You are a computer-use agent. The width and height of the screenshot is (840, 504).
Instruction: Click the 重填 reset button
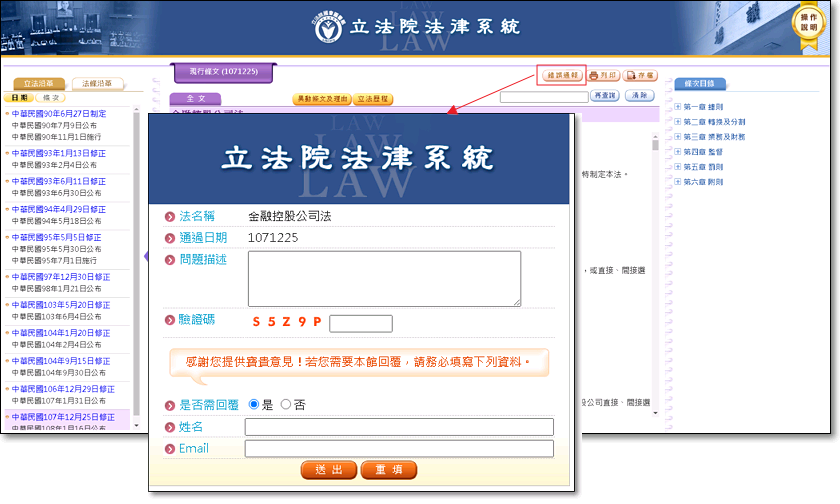pyautogui.click(x=388, y=470)
